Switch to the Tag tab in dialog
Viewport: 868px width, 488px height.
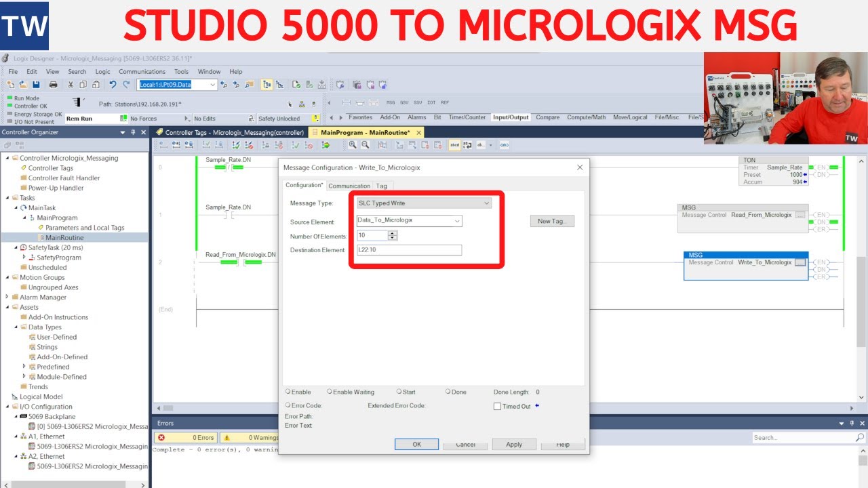pos(382,186)
